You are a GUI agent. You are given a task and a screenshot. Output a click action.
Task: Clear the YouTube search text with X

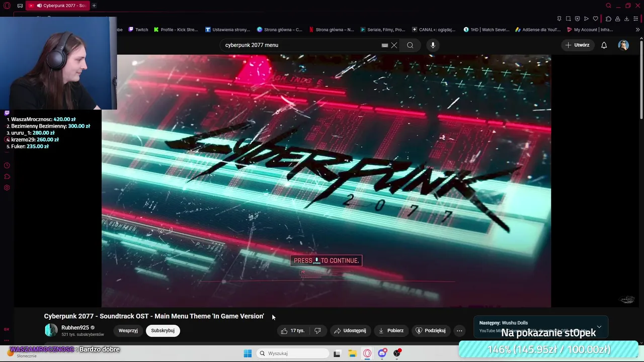(394, 45)
